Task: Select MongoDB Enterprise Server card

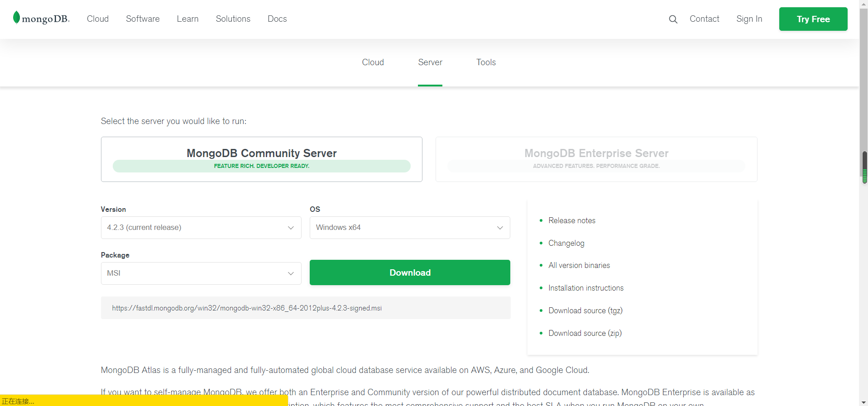Action: (596, 159)
